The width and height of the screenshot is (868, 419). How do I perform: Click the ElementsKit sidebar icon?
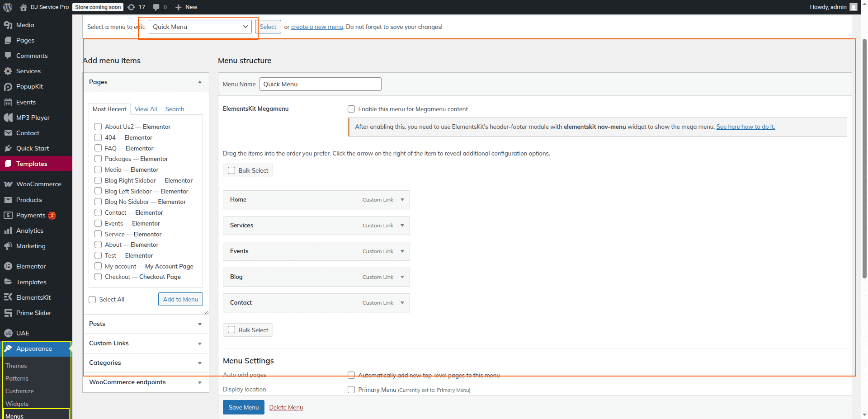tap(8, 297)
